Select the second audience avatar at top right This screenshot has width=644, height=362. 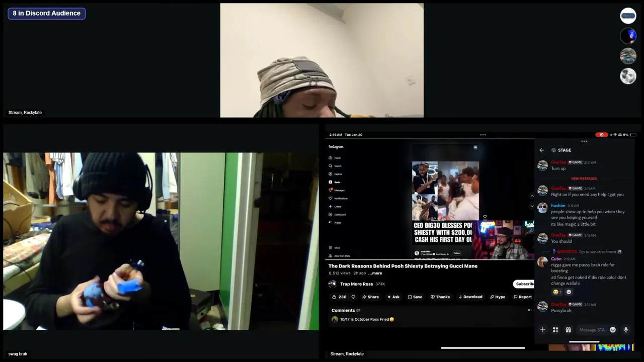(x=628, y=36)
